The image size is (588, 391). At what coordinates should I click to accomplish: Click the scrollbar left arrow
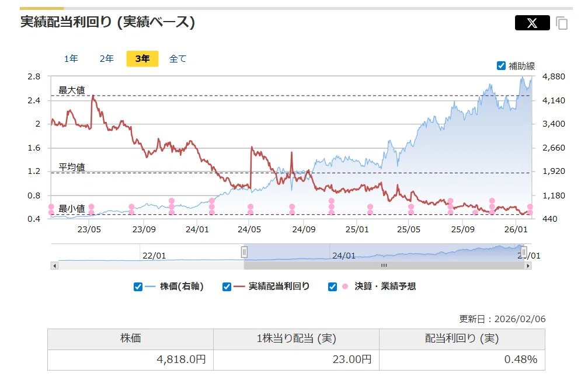[x=55, y=266]
